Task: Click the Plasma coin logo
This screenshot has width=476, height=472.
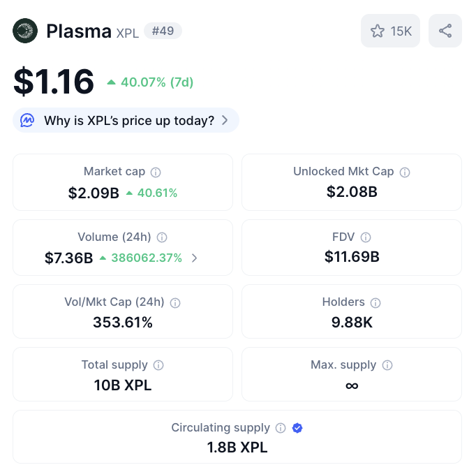Action: click(25, 31)
